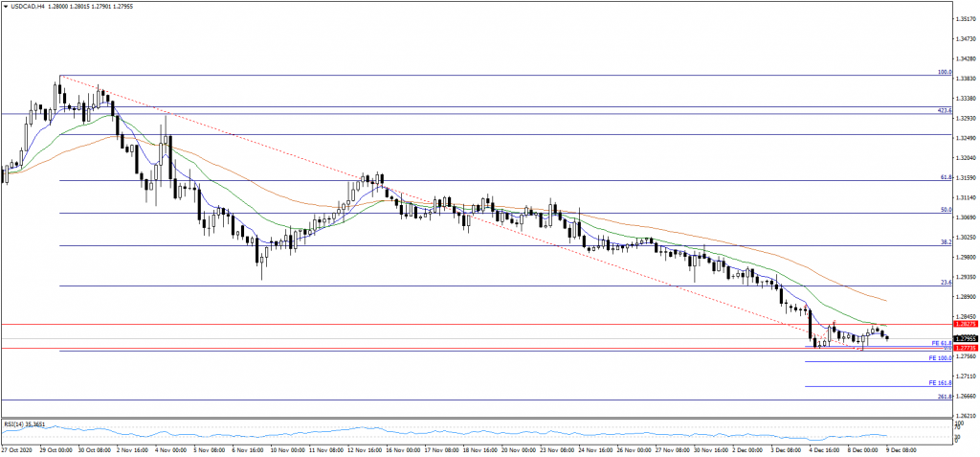Click the FE 161.8 expansion label

[938, 383]
